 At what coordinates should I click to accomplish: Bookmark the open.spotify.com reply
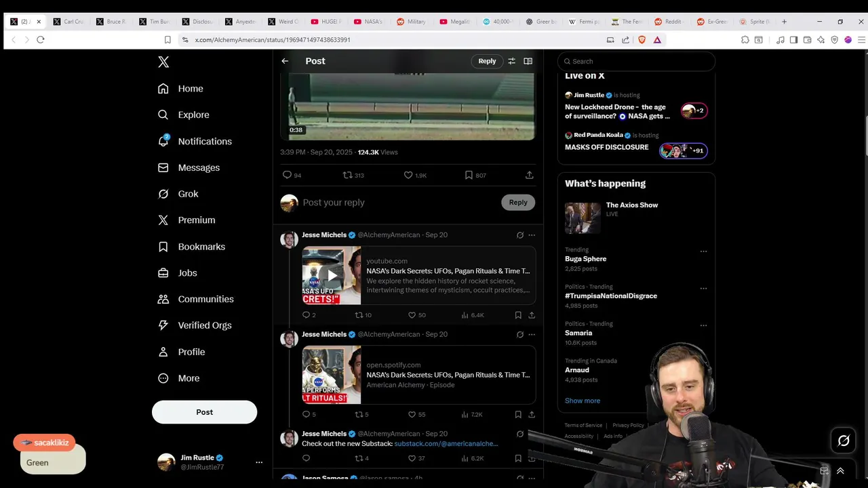[x=518, y=414]
